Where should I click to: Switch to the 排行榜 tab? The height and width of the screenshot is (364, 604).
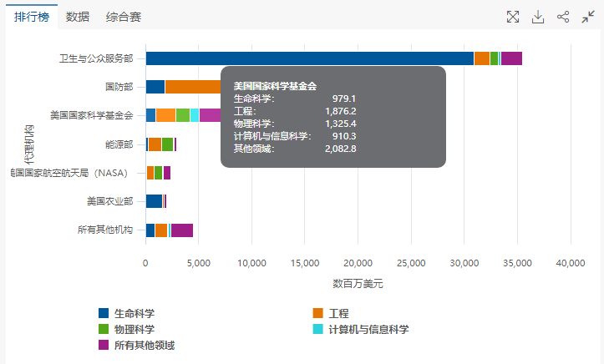pos(32,17)
